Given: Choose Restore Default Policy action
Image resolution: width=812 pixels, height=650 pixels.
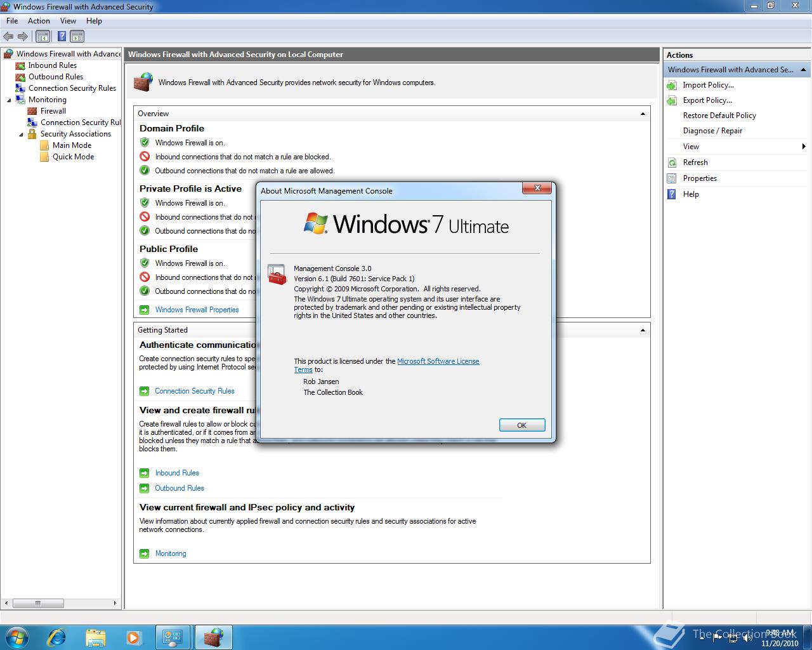Looking at the screenshot, I should 719,116.
